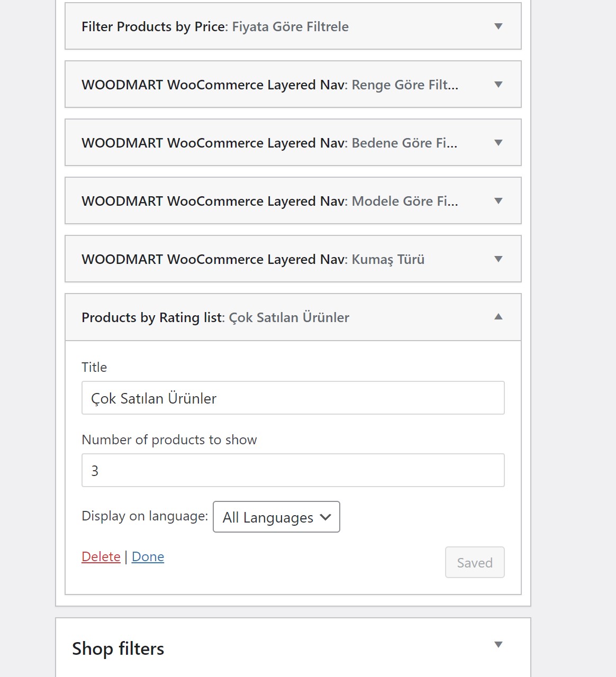Click the Modele Göre Layered Nav title
The width and height of the screenshot is (616, 677).
(270, 201)
